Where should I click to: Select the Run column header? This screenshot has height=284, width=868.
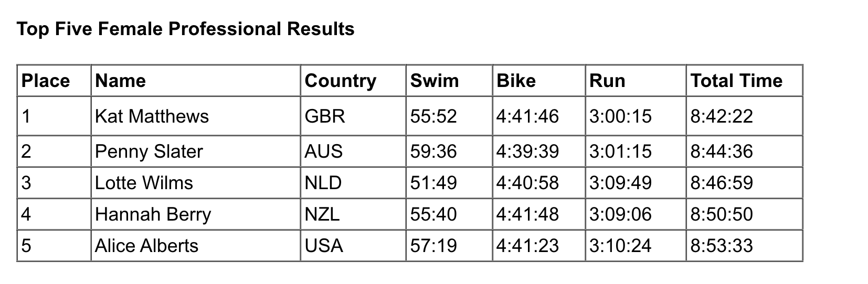point(636,81)
